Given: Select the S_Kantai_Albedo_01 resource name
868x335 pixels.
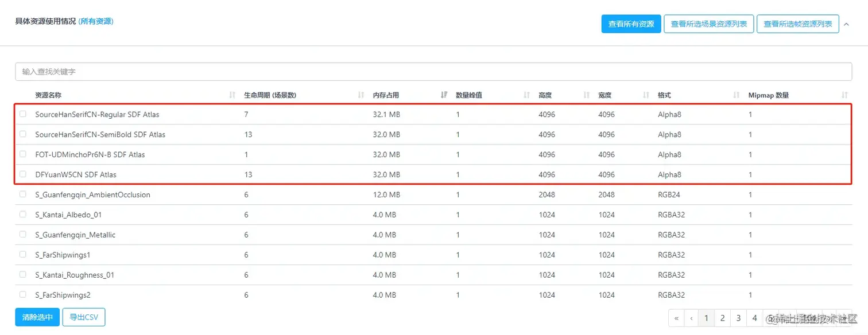Looking at the screenshot, I should coord(68,215).
